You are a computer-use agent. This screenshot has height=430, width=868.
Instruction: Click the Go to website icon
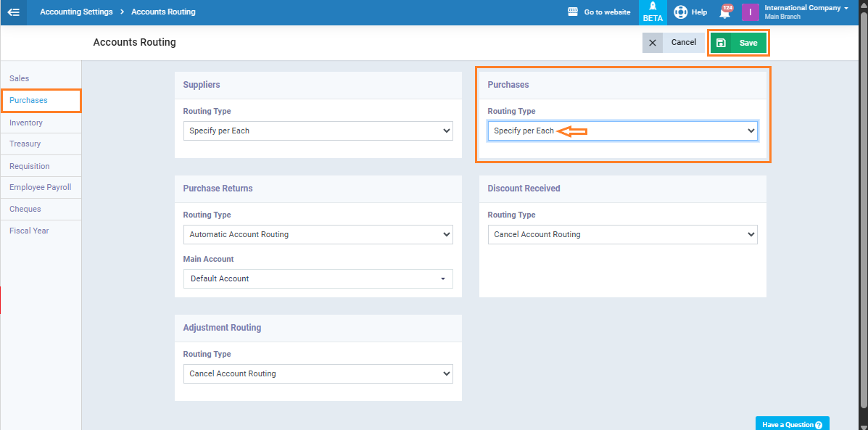coord(572,12)
